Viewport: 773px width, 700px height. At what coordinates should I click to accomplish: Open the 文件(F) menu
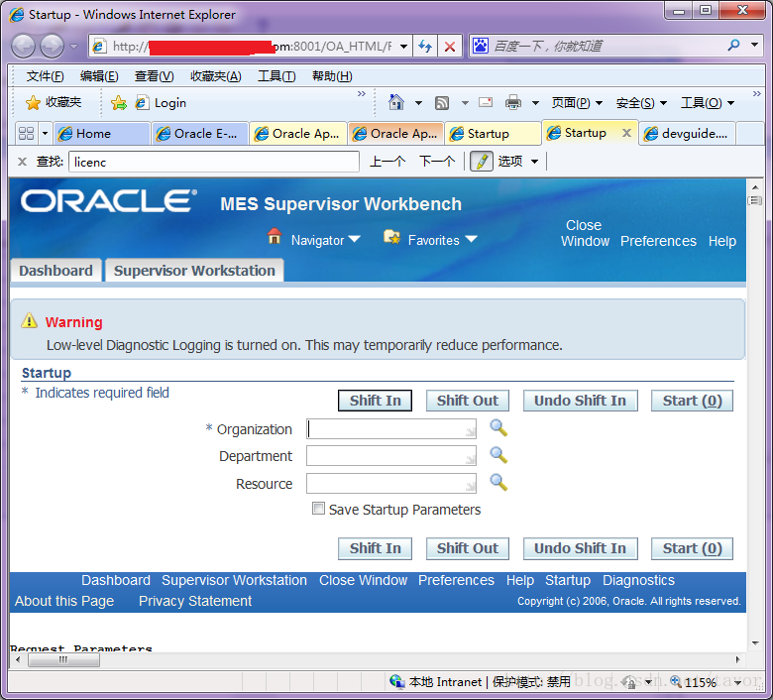tap(45, 76)
